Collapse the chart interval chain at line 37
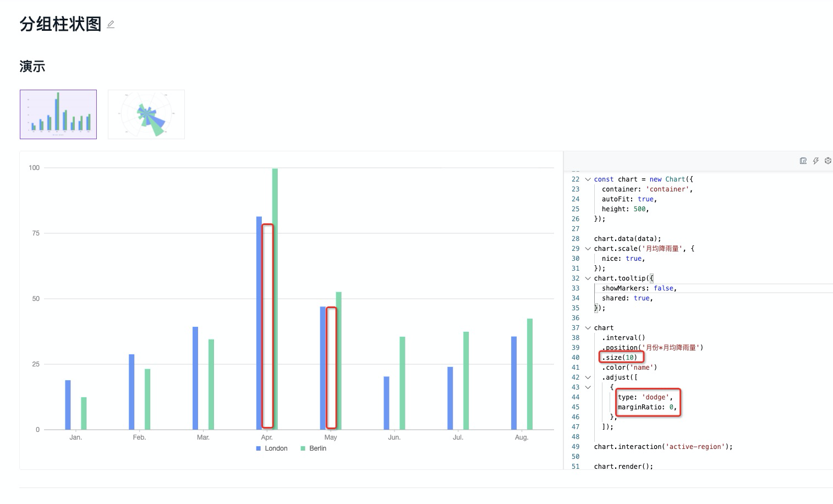Screen dimensions: 833x504 point(588,327)
